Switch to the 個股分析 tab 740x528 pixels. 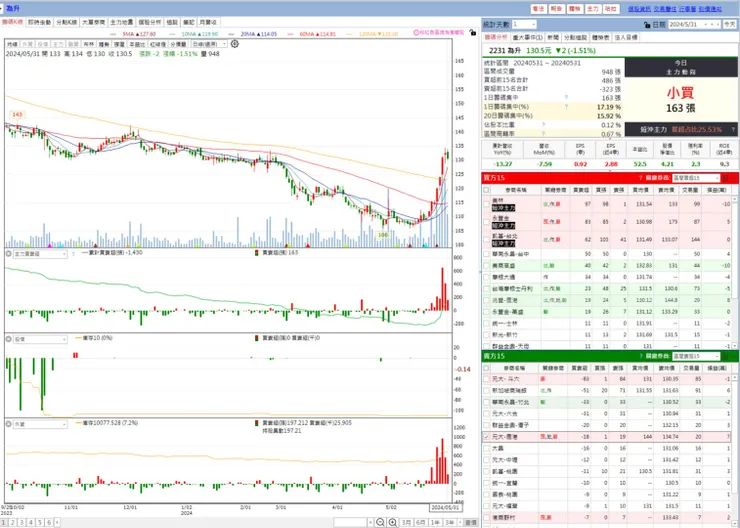click(149, 22)
